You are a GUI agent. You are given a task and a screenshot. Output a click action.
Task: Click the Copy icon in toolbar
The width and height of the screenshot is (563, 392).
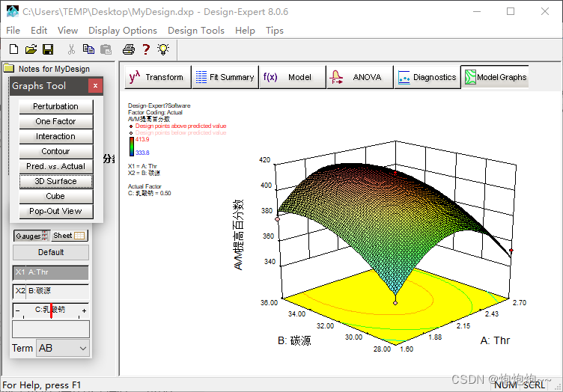[x=88, y=49]
